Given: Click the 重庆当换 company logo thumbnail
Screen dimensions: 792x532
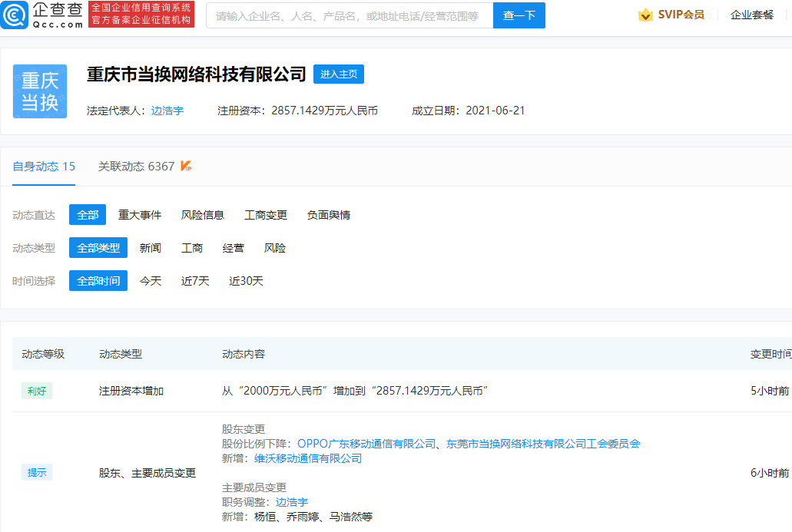Looking at the screenshot, I should coord(40,91).
